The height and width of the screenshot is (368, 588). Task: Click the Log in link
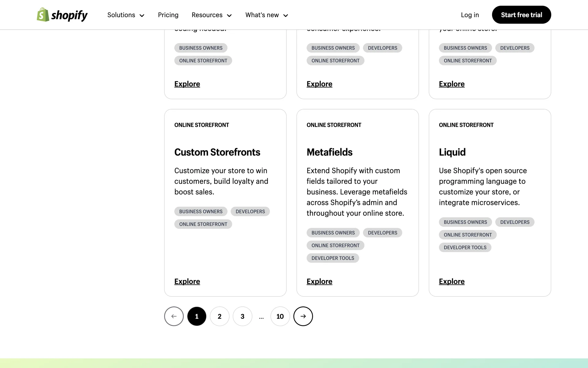(470, 15)
